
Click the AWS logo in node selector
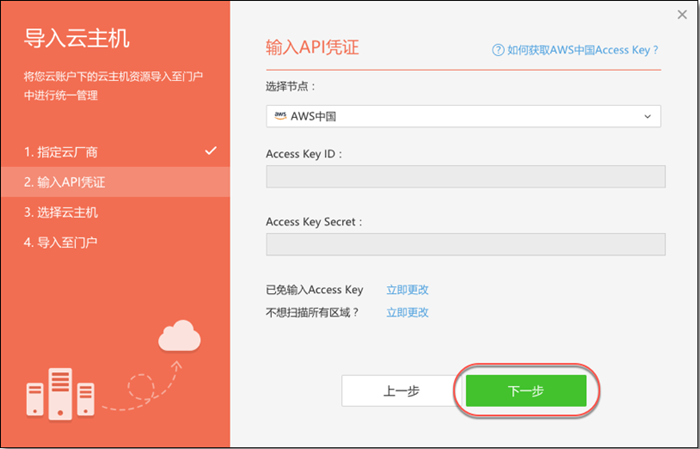click(x=280, y=116)
